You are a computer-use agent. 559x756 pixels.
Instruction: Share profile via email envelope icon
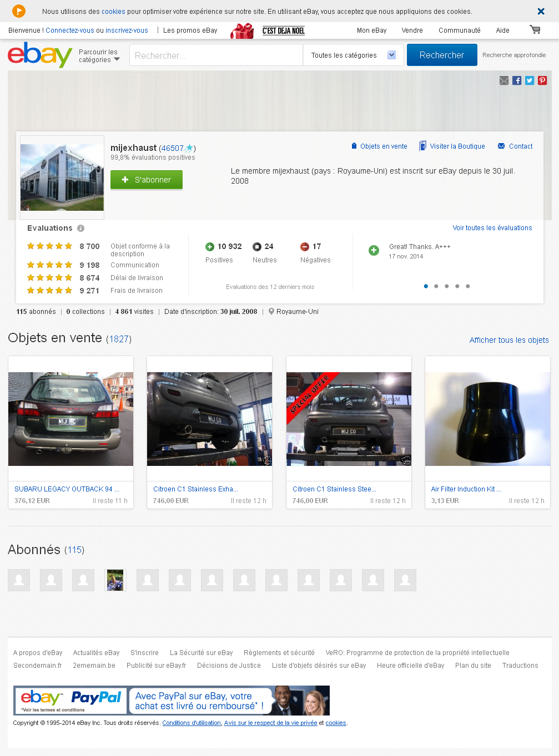pyautogui.click(x=504, y=81)
